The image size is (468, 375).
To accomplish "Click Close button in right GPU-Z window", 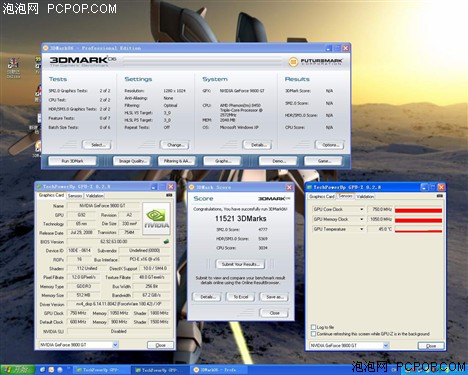I will [x=431, y=346].
